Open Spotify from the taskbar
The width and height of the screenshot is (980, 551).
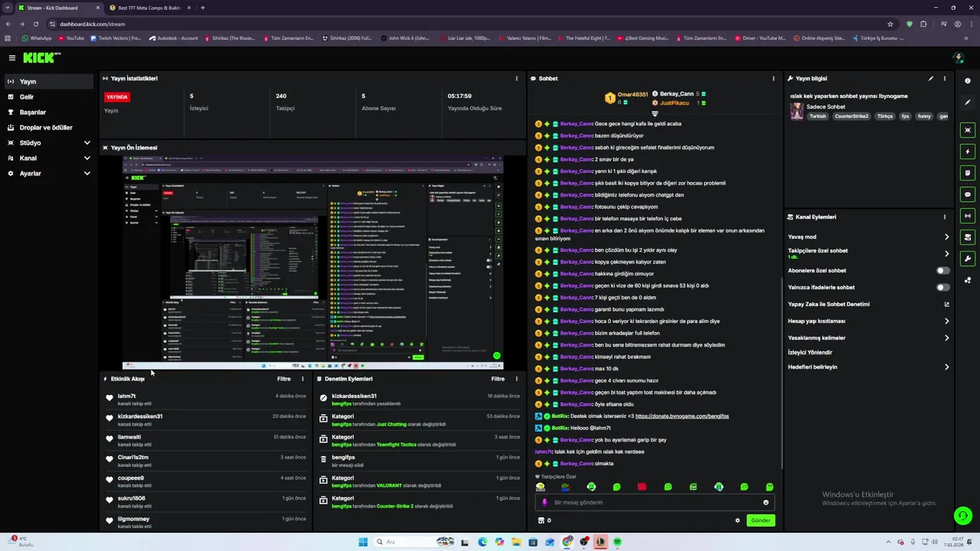pos(617,543)
